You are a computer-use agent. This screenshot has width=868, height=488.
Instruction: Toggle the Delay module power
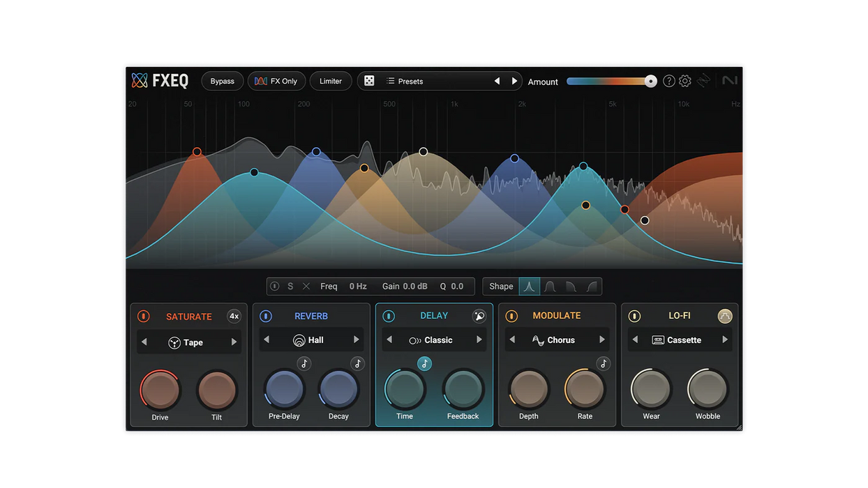tap(389, 317)
